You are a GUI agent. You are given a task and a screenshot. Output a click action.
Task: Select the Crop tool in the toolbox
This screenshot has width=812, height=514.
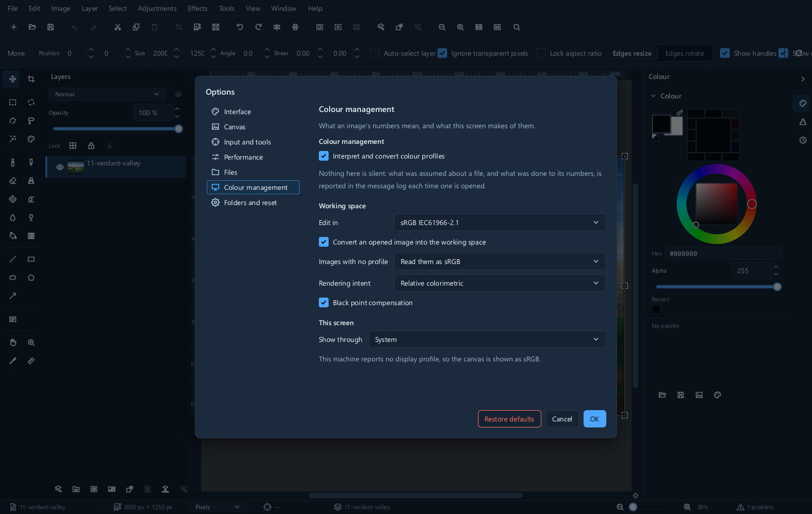[x=31, y=79]
